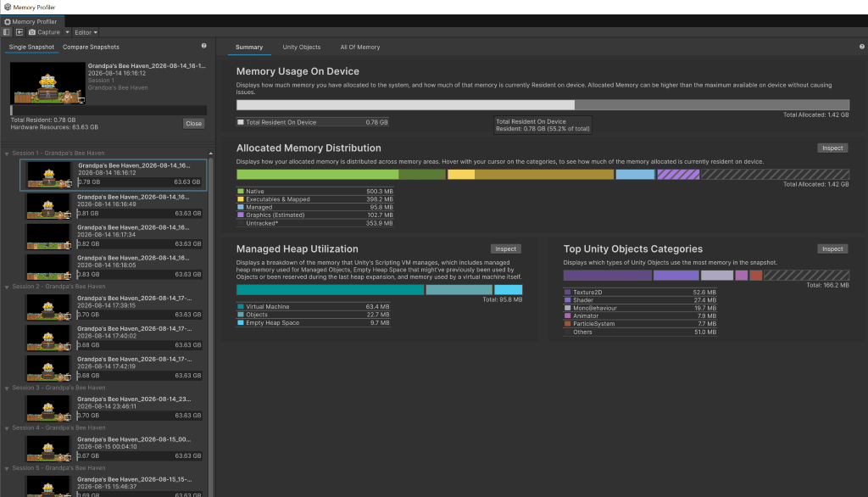This screenshot has width=868, height=497.
Task: Click 'Others' row in Unity Objects
Action: [640, 332]
